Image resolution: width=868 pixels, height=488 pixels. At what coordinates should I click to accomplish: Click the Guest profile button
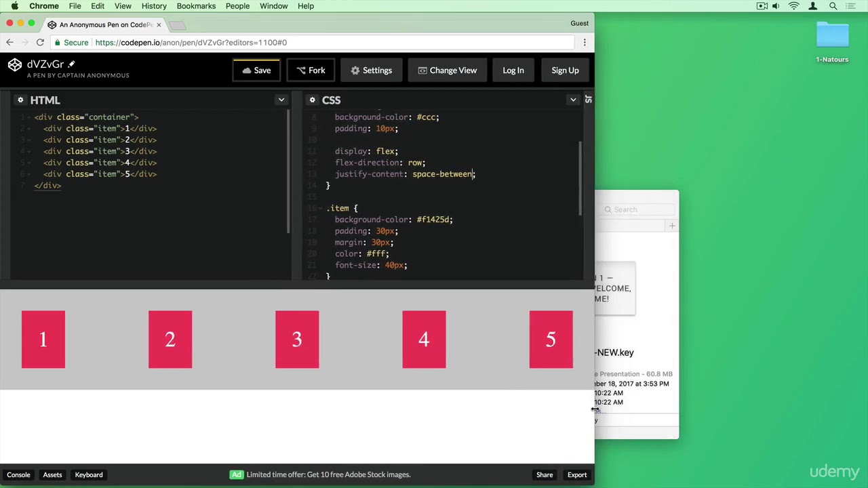click(580, 23)
